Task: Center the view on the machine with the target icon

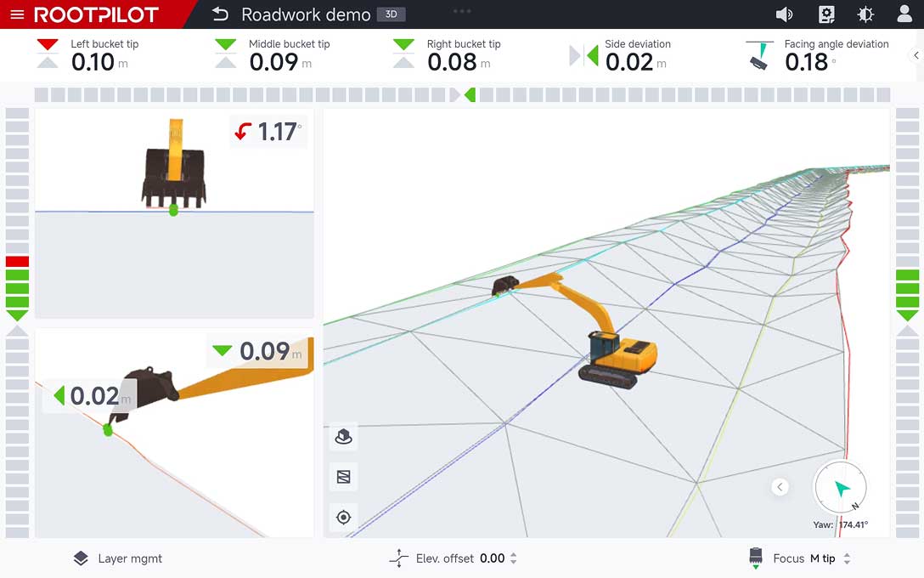Action: [x=344, y=518]
